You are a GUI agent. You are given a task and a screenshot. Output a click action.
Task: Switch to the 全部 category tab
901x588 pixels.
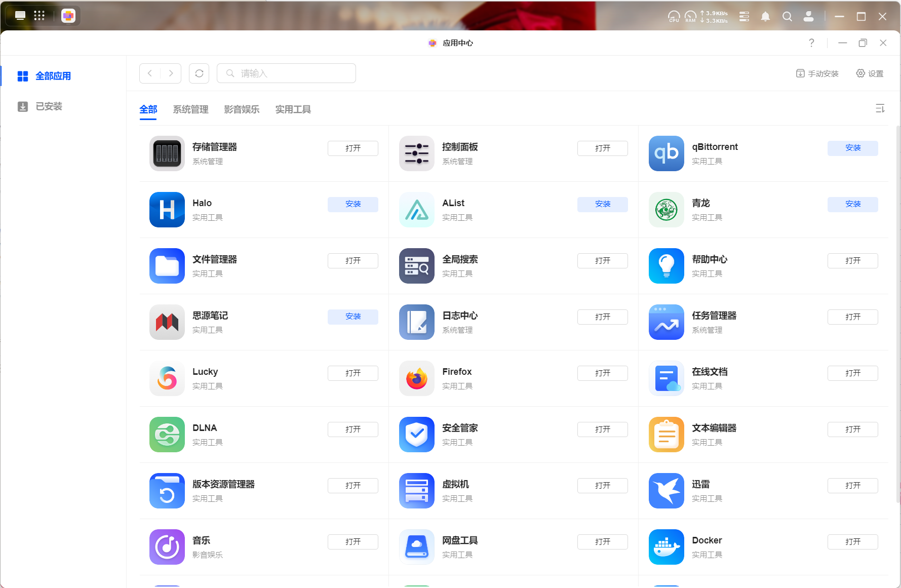(x=148, y=109)
